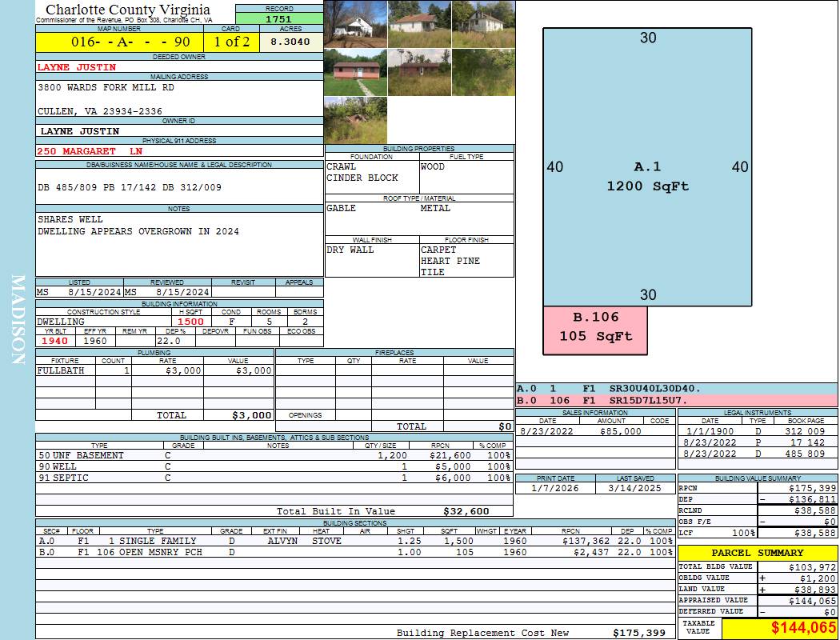The height and width of the screenshot is (640, 840).
Task: Select the red brick building in tall grass photo
Action: (x=419, y=72)
